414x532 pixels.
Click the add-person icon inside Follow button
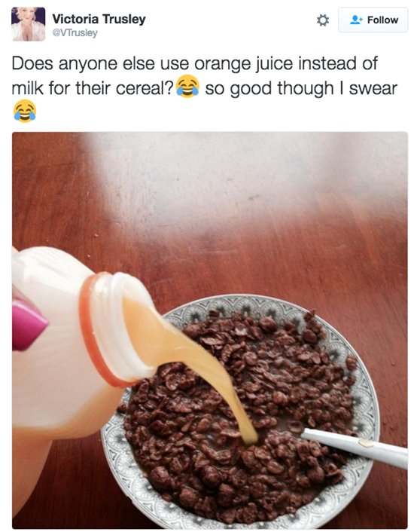coord(356,20)
